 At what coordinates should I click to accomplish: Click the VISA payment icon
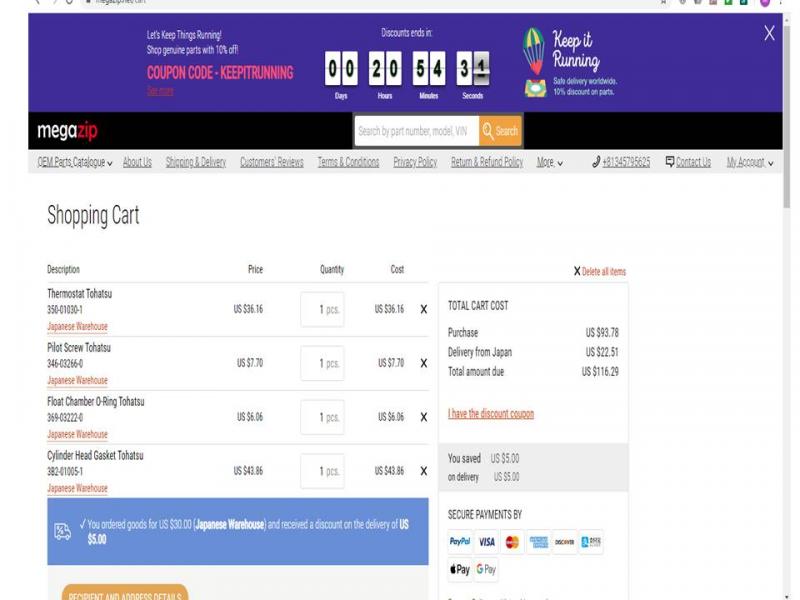(x=487, y=542)
